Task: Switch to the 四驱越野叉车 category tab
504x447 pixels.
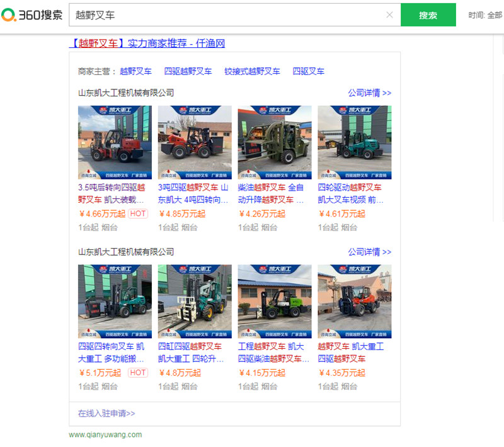Action: (189, 71)
